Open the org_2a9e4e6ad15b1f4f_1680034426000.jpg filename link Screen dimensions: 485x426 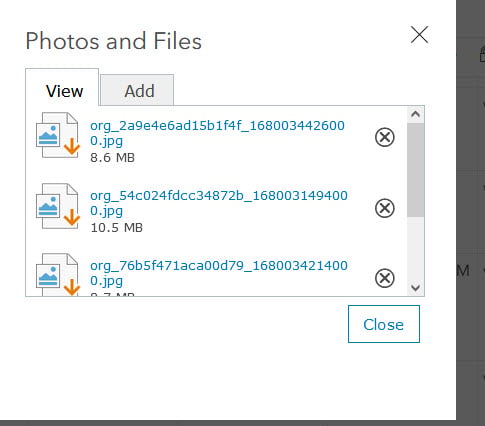[217, 133]
